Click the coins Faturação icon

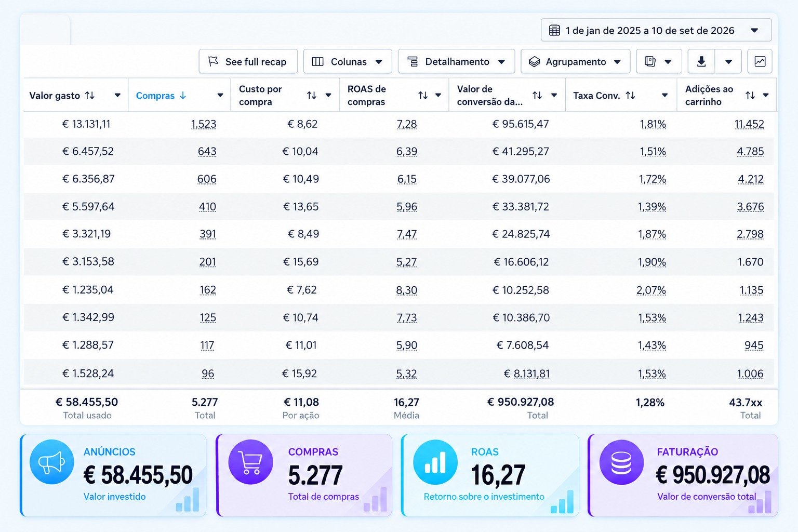pyautogui.click(x=621, y=462)
